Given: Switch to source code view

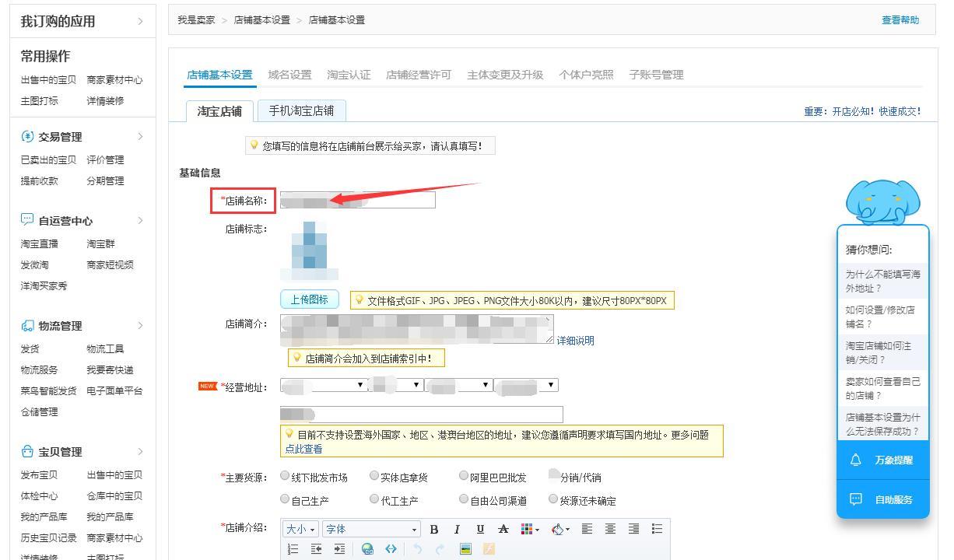Looking at the screenshot, I should tap(390, 549).
